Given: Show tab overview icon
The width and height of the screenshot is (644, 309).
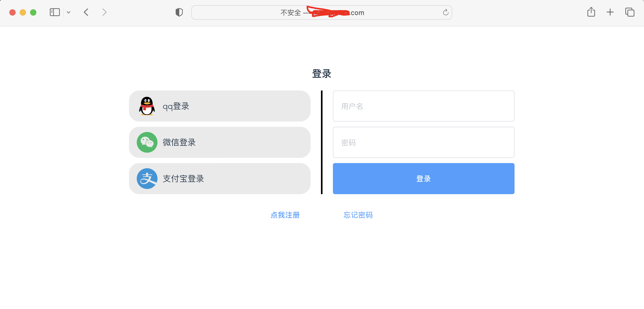Looking at the screenshot, I should [629, 12].
